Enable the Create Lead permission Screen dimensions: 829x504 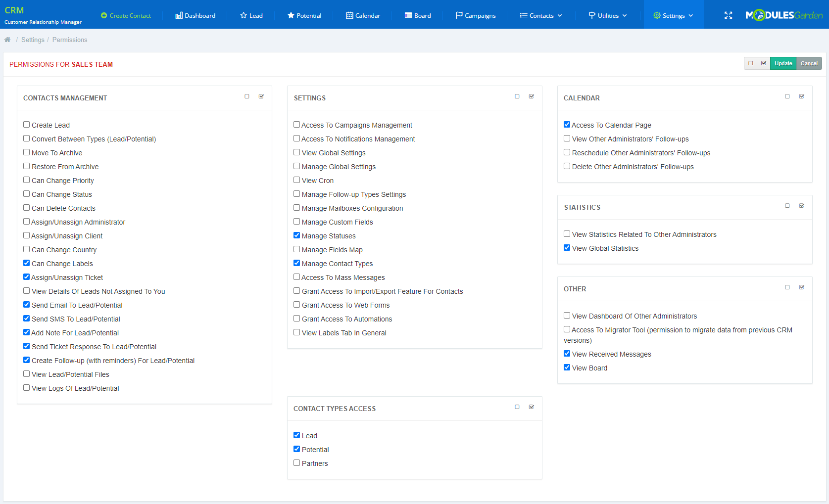tap(26, 124)
